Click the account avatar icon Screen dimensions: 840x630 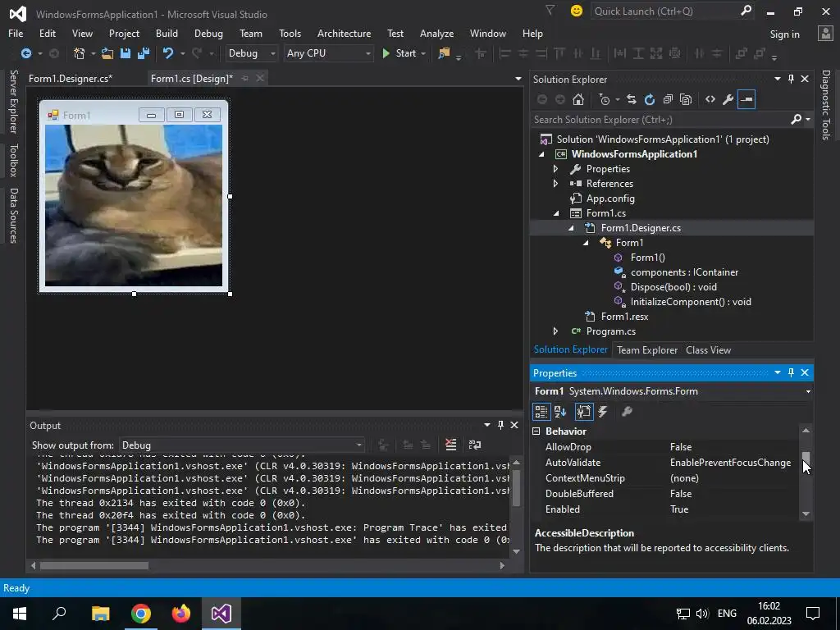[x=825, y=34]
